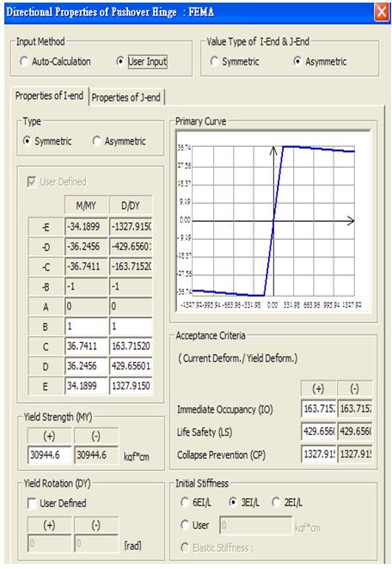This screenshot has height=569, width=392.
Task: Select Asymmetric hinge Type radio
Action: pos(119,141)
